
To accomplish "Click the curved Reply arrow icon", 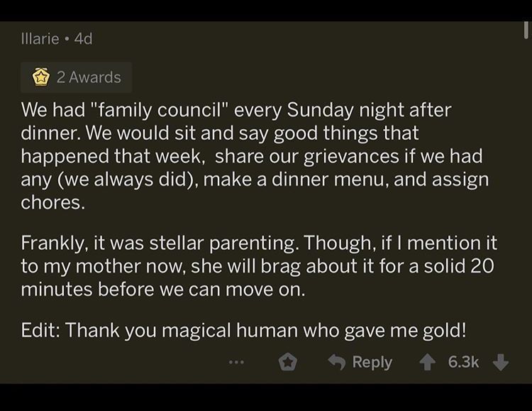I will coord(336,362).
